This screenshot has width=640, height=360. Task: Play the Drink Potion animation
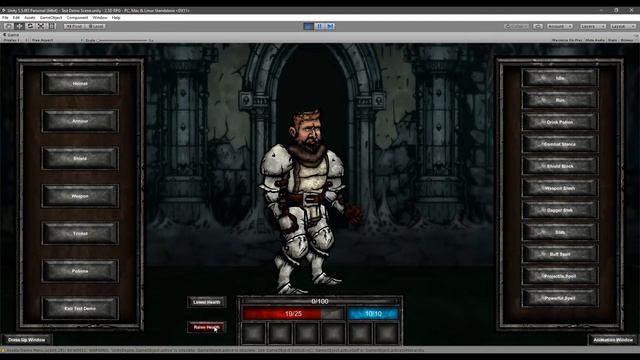point(560,122)
